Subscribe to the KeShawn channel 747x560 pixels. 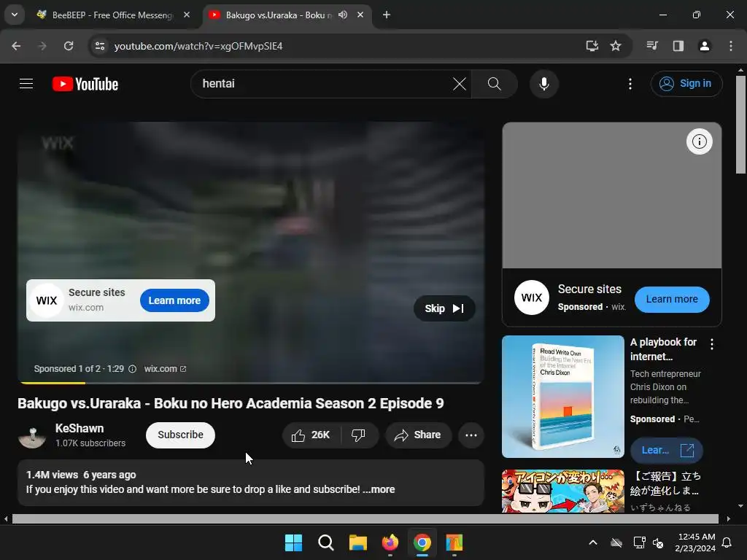(x=180, y=435)
